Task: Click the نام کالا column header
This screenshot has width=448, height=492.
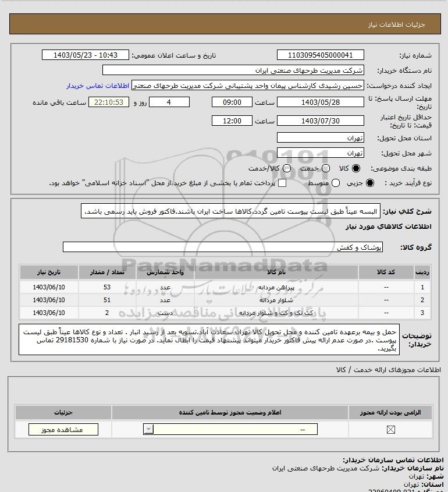Action: pos(276,272)
